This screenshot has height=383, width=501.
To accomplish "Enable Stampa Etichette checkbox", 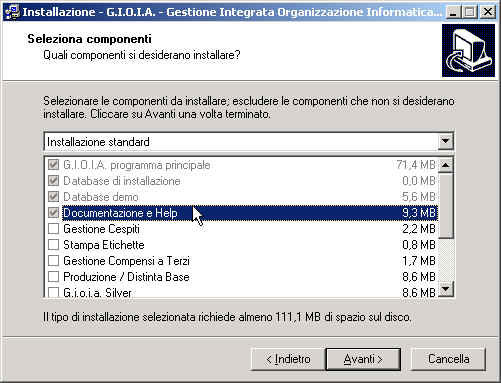I will point(53,245).
